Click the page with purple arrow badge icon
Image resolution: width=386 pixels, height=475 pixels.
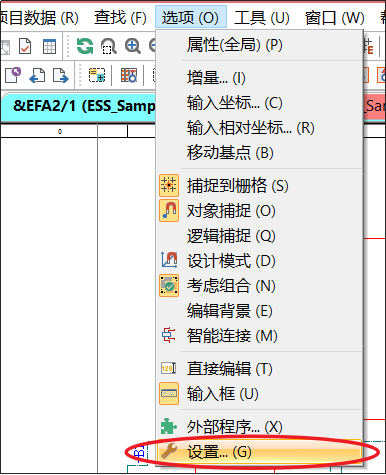click(13, 75)
